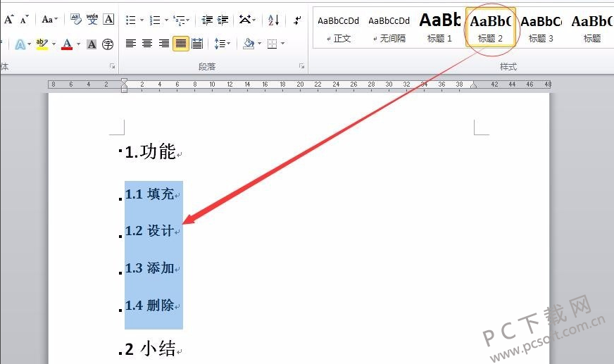This screenshot has height=364, width=614.
Task: Click the line '1.3 添加'
Action: (149, 268)
